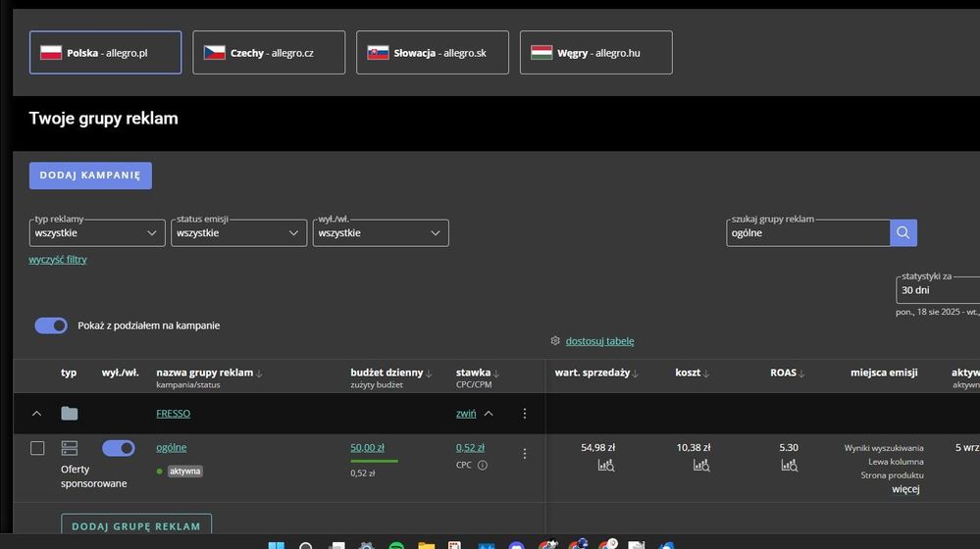Open the status emisji dropdown
Screen dimensions: 980x549
tap(238, 233)
